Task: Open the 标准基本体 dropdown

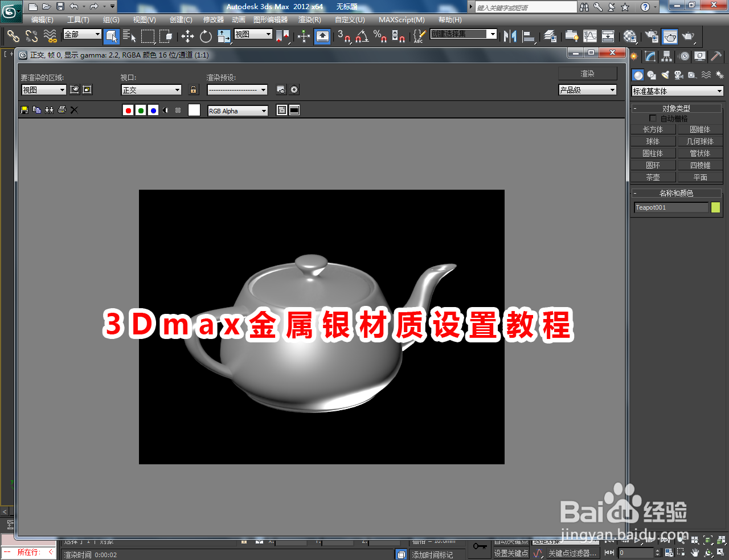Action: tap(677, 91)
